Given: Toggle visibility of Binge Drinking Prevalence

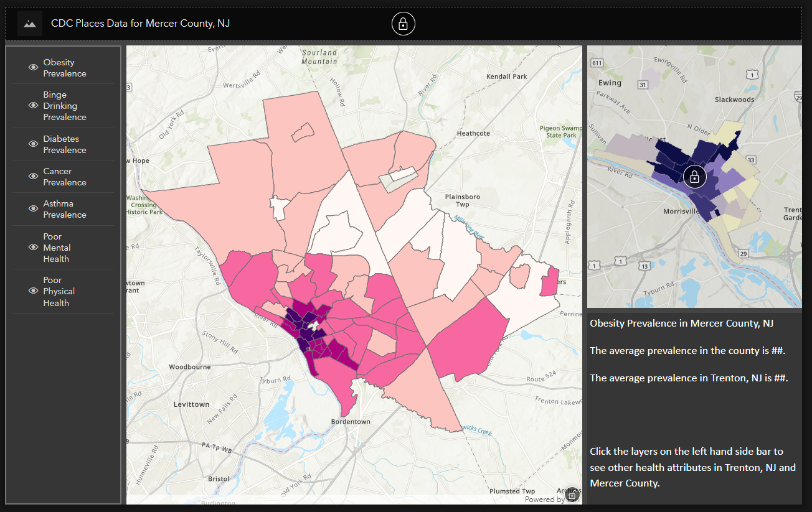Looking at the screenshot, I should tap(32, 106).
